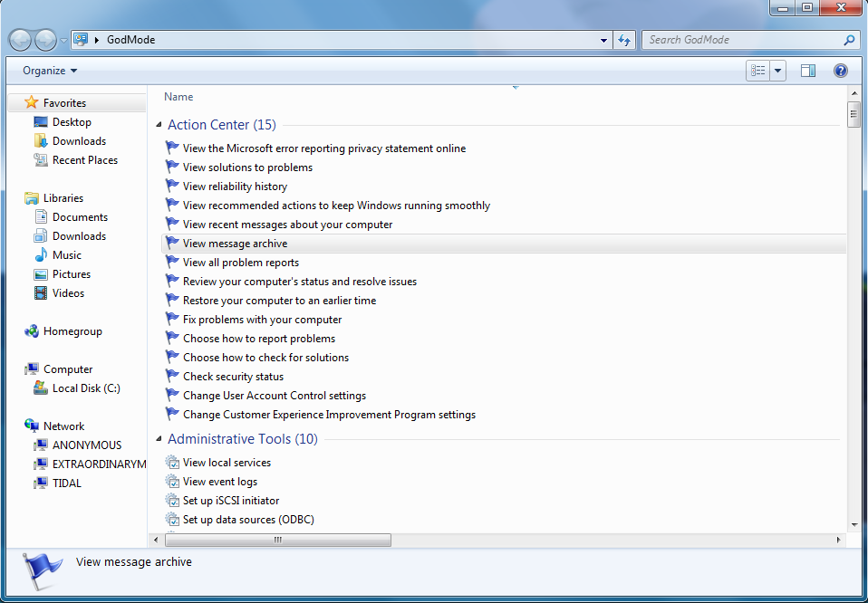Toggle the preview pane button
Viewport: 868px width, 603px height.
(808, 71)
